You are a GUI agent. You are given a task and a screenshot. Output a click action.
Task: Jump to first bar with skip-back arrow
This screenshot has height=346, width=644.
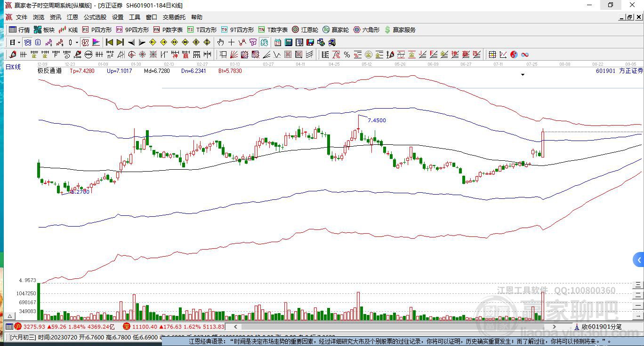(x=109, y=42)
